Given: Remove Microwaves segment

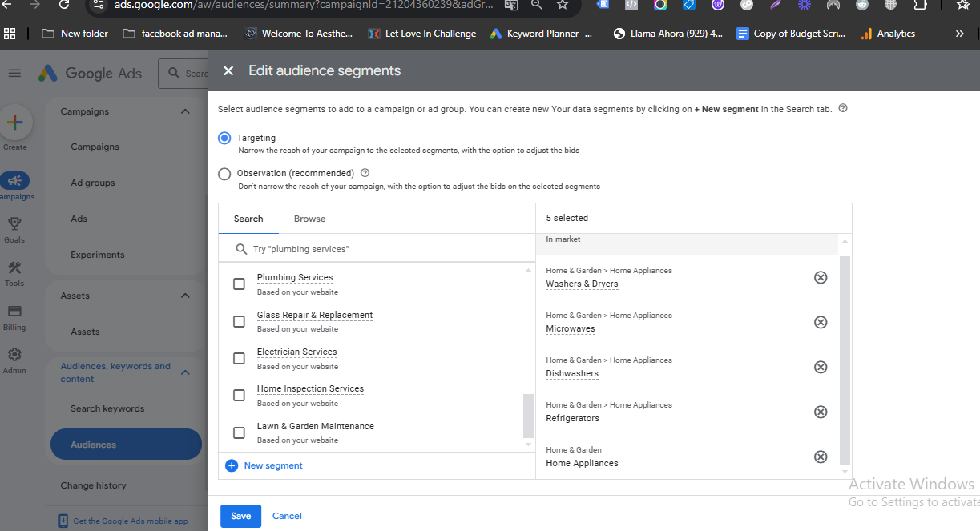Looking at the screenshot, I should (821, 322).
